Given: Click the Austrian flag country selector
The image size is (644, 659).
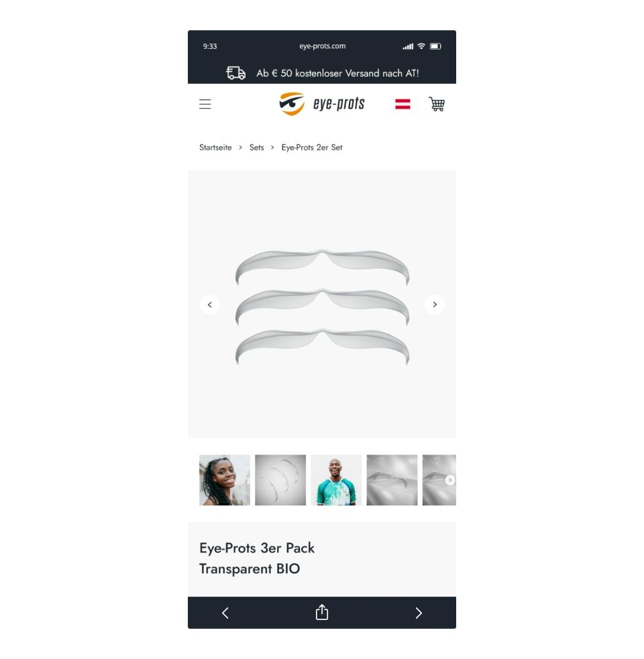Looking at the screenshot, I should point(402,104).
